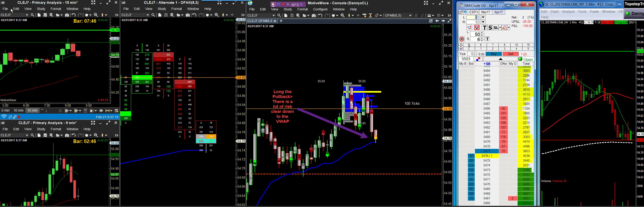The height and width of the screenshot is (207, 644).
Task: Toggle the red-blue squares button beside 5503
Action: (x=478, y=59)
